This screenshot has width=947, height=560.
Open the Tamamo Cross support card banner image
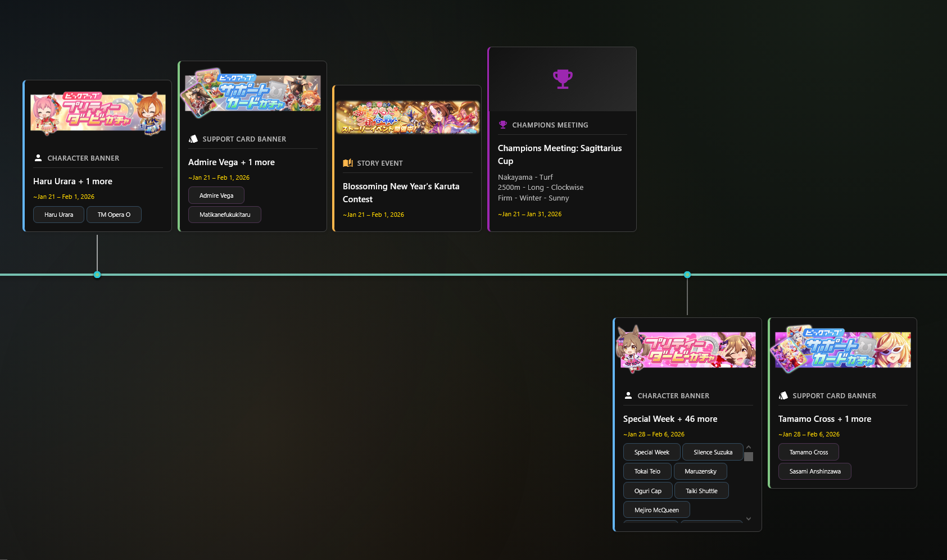pyautogui.click(x=841, y=349)
